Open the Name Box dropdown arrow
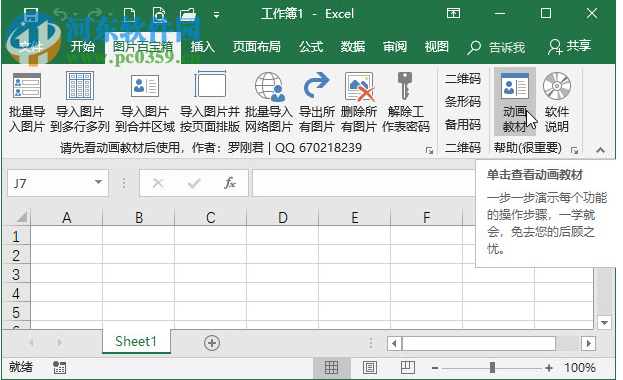Viewport: 623px width, 380px height. coord(98,182)
